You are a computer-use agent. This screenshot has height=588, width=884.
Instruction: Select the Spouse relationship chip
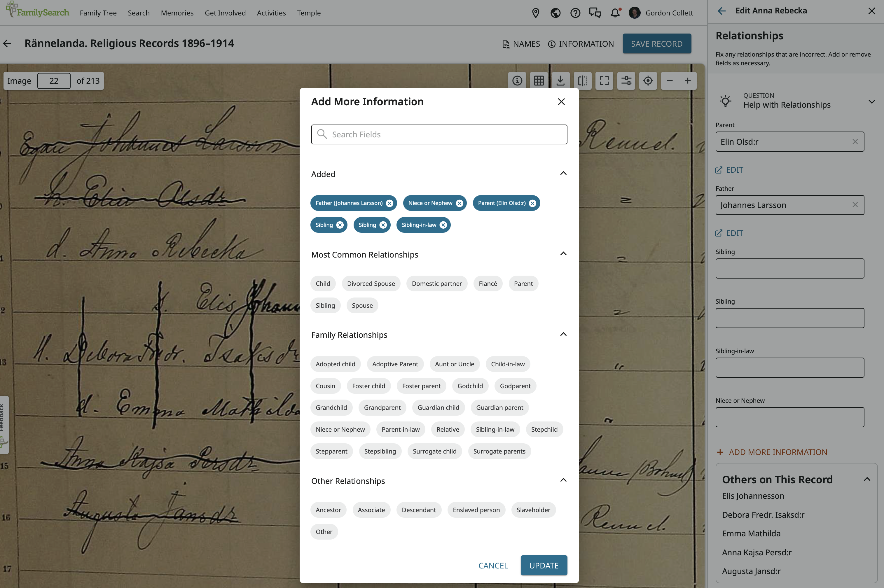(x=362, y=305)
